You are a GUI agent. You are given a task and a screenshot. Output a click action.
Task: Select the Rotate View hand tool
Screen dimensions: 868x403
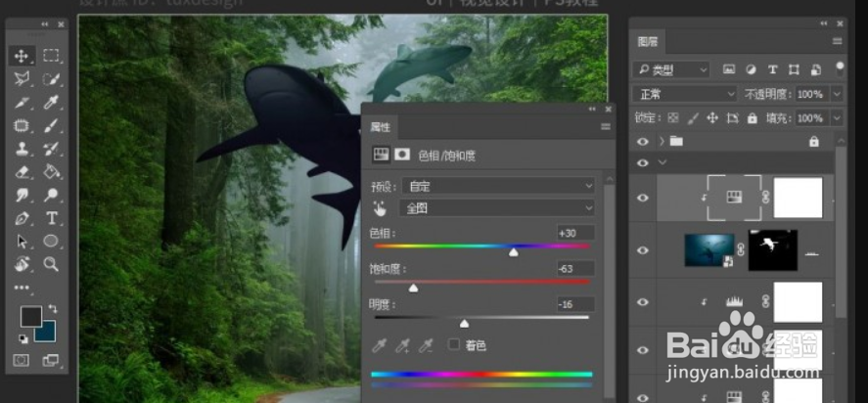pyautogui.click(x=22, y=264)
